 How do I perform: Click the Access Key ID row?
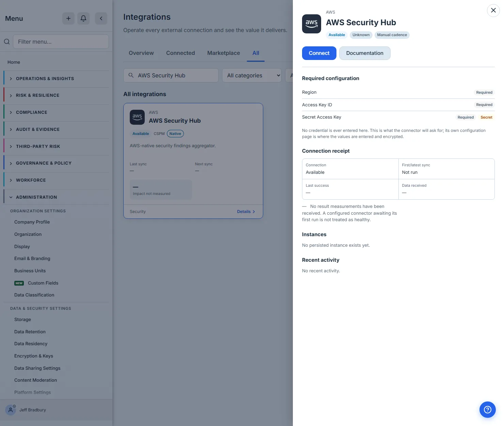[398, 105]
